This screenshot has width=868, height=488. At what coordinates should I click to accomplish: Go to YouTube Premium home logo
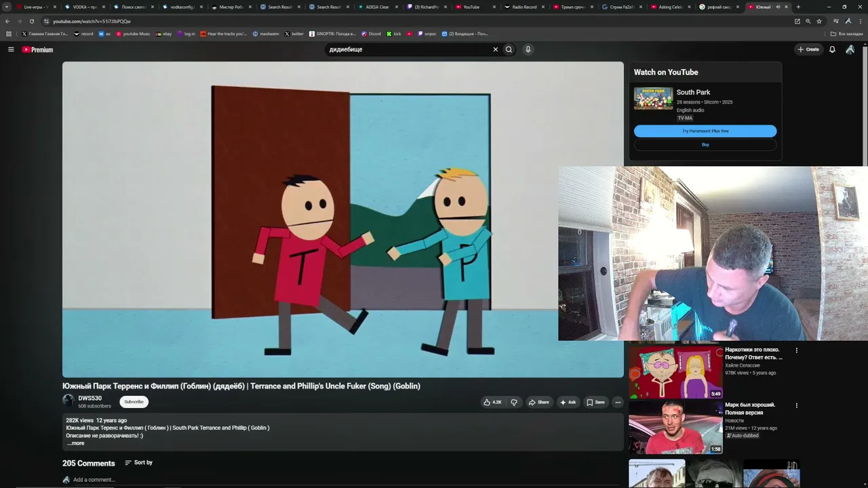[x=37, y=49]
